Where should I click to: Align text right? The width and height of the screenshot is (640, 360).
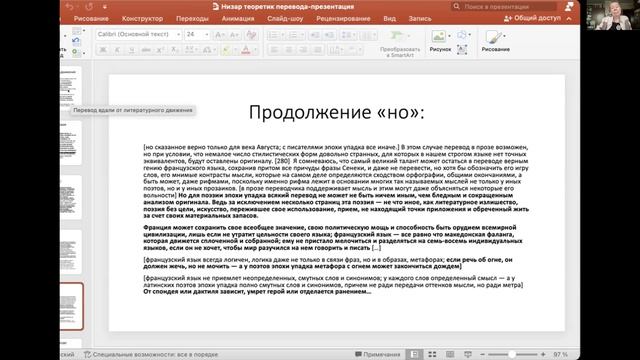(x=303, y=50)
